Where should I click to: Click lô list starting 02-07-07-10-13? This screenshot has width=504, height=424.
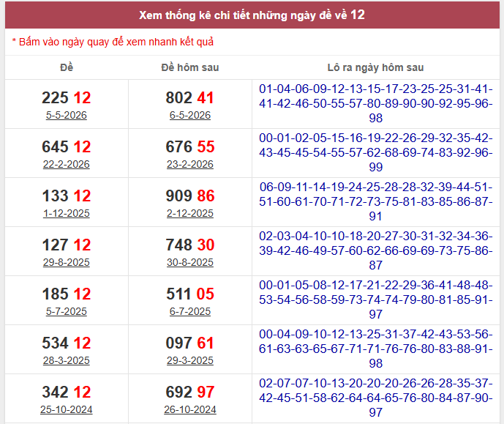click(376, 398)
